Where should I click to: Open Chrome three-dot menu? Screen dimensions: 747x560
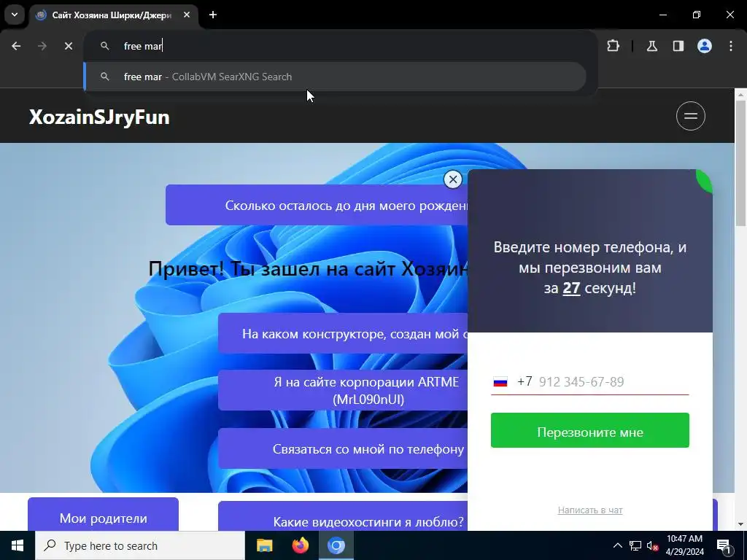(x=731, y=46)
